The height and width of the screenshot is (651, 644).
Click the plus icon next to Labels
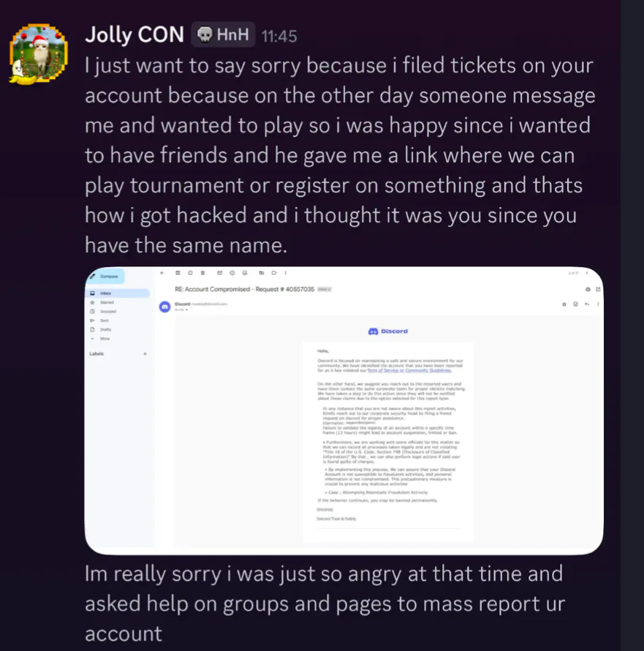point(145,354)
